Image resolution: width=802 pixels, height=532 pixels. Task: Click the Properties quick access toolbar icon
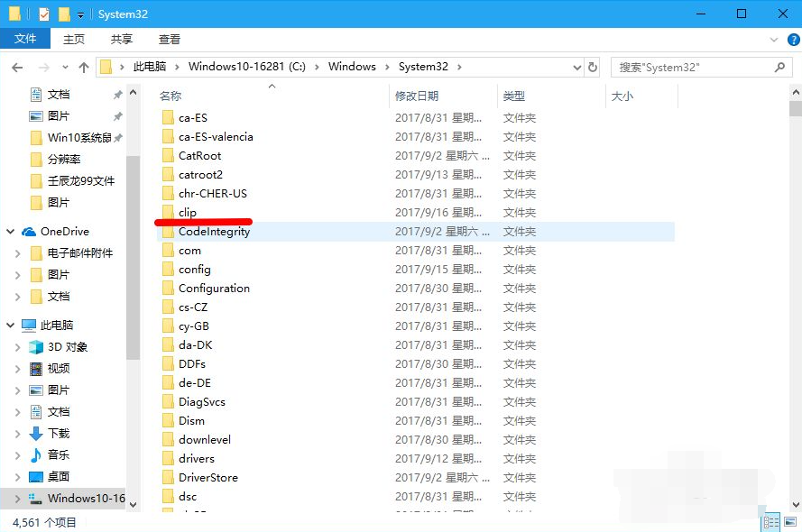pyautogui.click(x=44, y=14)
